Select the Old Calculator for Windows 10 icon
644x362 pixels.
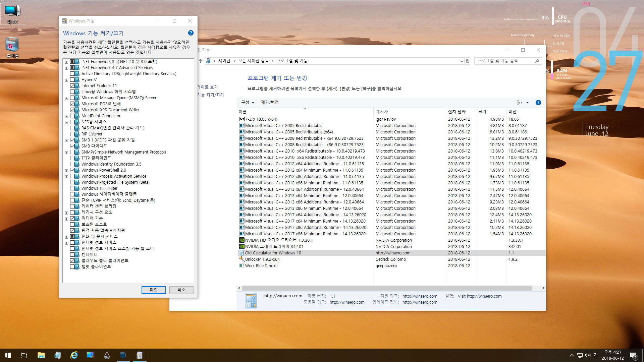(241, 253)
